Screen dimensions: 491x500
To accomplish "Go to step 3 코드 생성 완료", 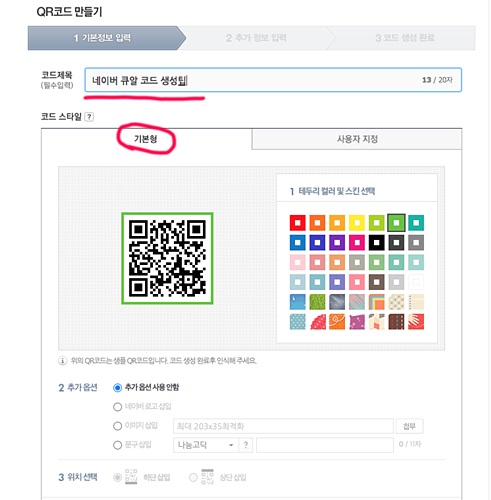I will click(x=405, y=38).
